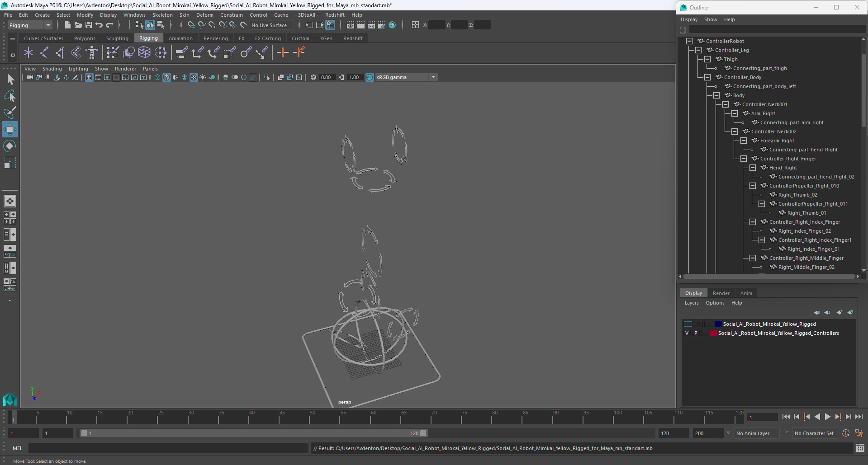Click red color swatch of Rigged_Controllers layer
This screenshot has height=465, width=868.
coord(713,333)
